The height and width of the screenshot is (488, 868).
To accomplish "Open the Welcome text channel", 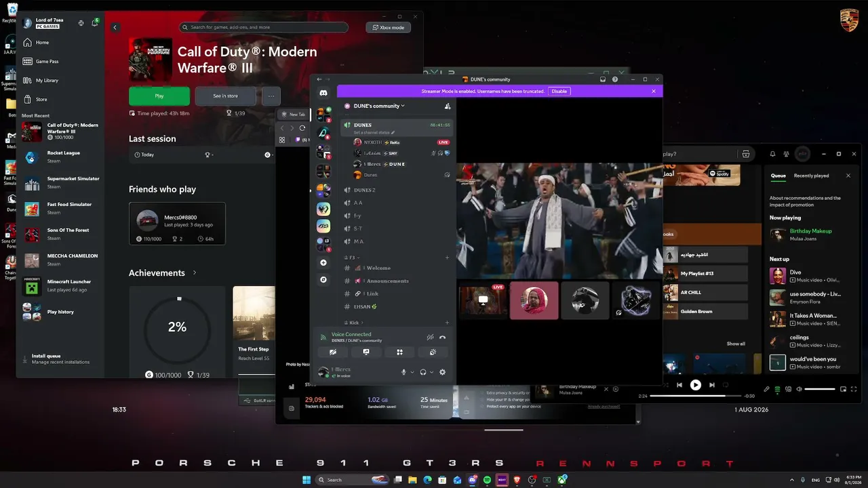I will pos(397,268).
